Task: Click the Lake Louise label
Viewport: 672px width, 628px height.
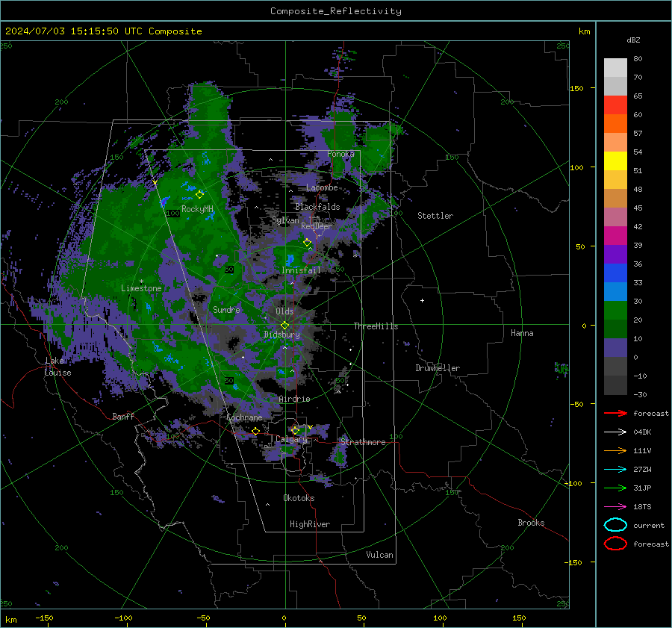Action: tap(57, 367)
